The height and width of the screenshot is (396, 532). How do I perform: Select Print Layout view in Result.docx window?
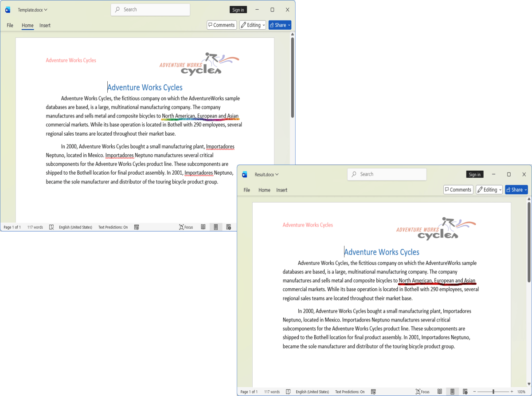452,392
